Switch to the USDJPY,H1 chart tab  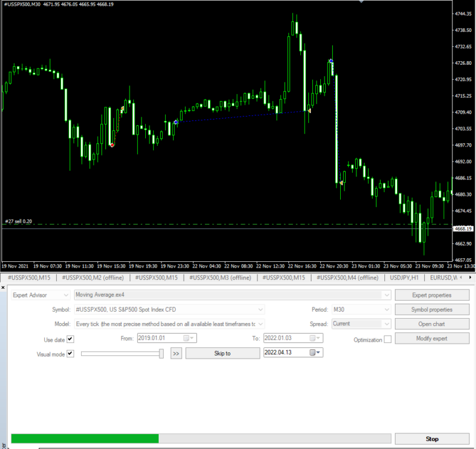(x=404, y=278)
